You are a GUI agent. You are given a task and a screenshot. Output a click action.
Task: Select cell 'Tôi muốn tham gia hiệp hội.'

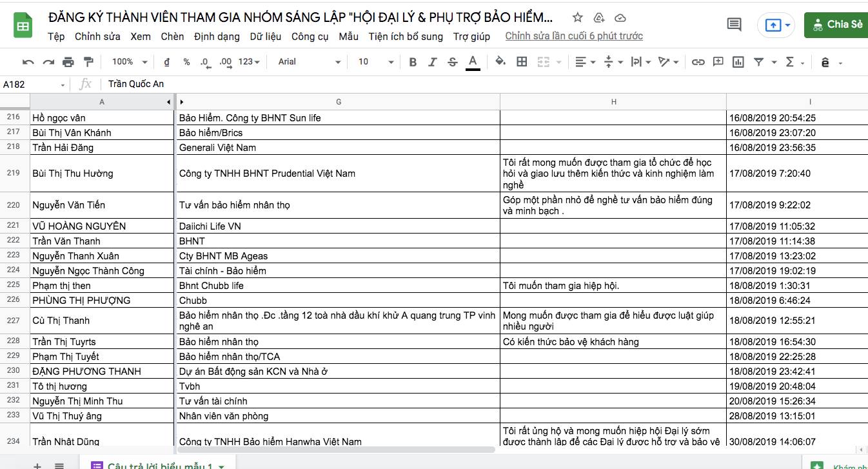click(x=613, y=285)
